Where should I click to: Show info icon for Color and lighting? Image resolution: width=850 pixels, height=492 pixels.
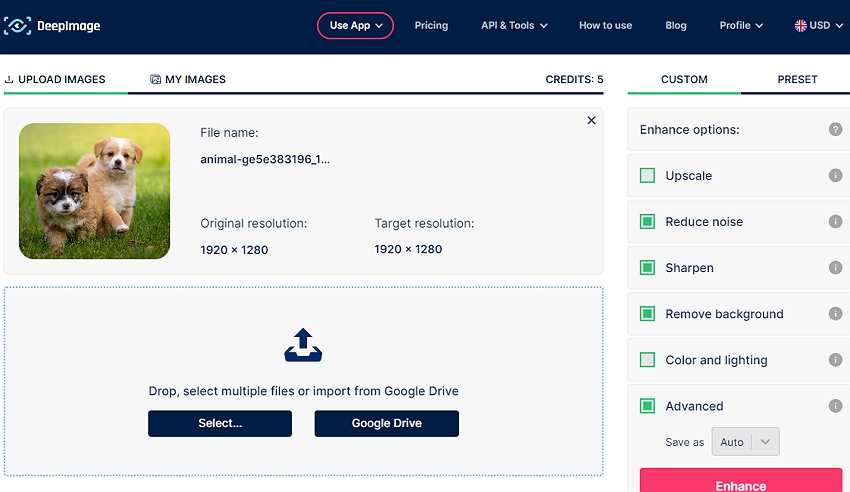(835, 360)
